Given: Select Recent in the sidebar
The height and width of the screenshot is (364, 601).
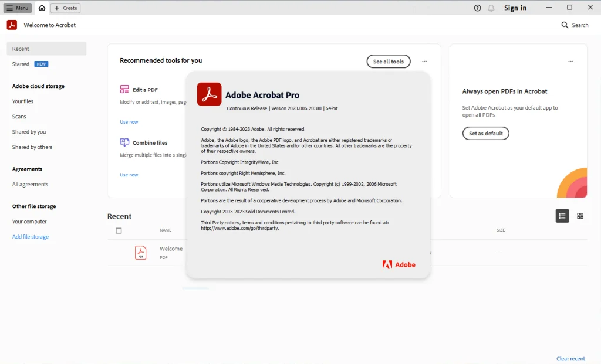Looking at the screenshot, I should click(x=46, y=49).
